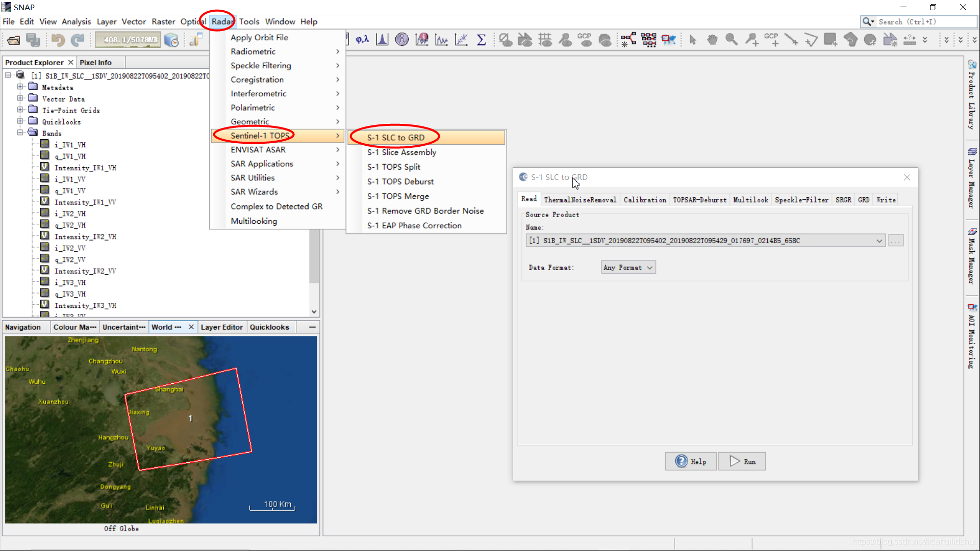
Task: Close the Product Explorer tab
Action: tap(71, 62)
